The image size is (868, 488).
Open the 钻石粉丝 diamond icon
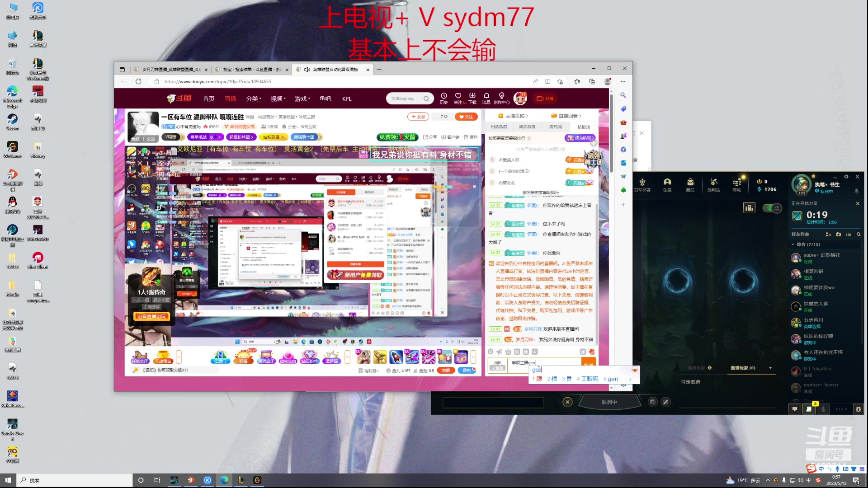click(309, 357)
